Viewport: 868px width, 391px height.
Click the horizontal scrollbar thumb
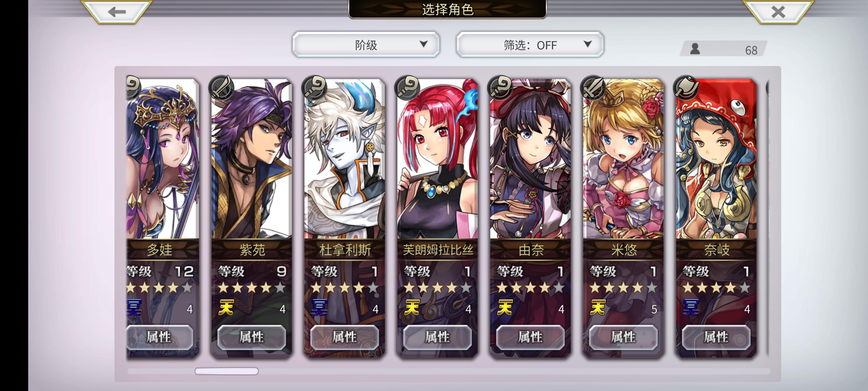point(226,371)
